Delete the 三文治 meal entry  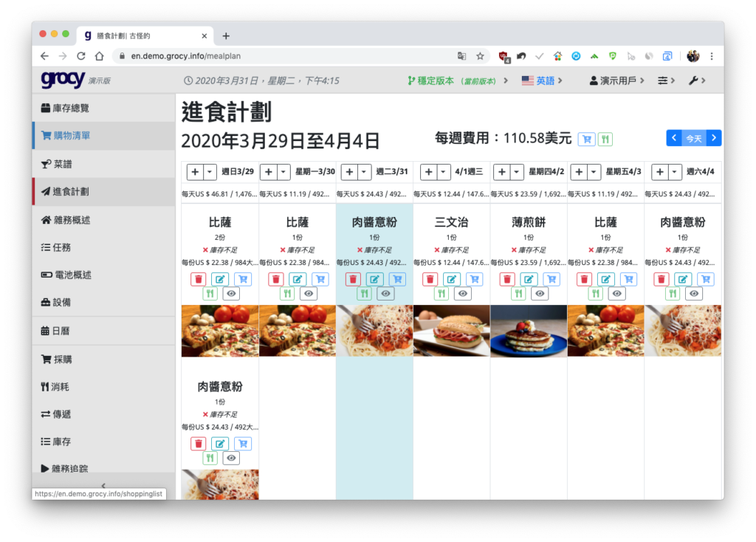[430, 279]
